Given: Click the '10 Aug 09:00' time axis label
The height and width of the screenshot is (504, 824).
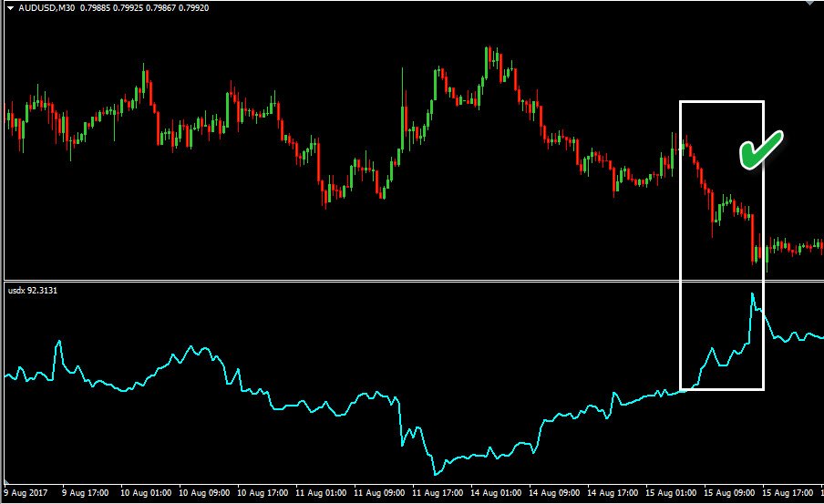Looking at the screenshot, I should (204, 493).
